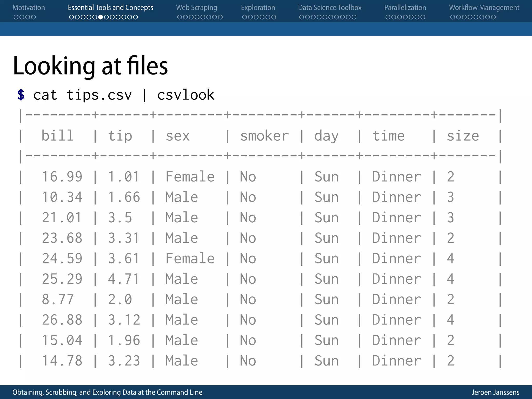This screenshot has width=532, height=399.
Task: Click the day column header
Action: pos(327,136)
